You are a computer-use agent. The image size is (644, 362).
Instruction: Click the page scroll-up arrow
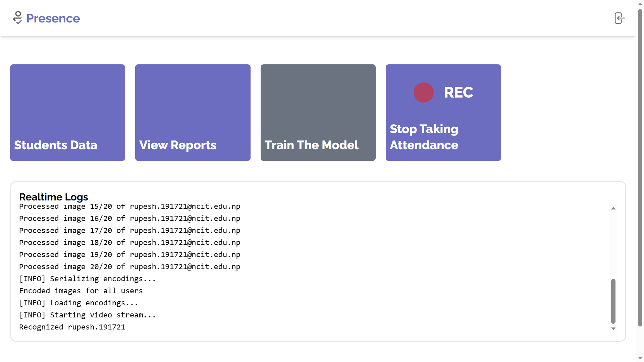640,4
